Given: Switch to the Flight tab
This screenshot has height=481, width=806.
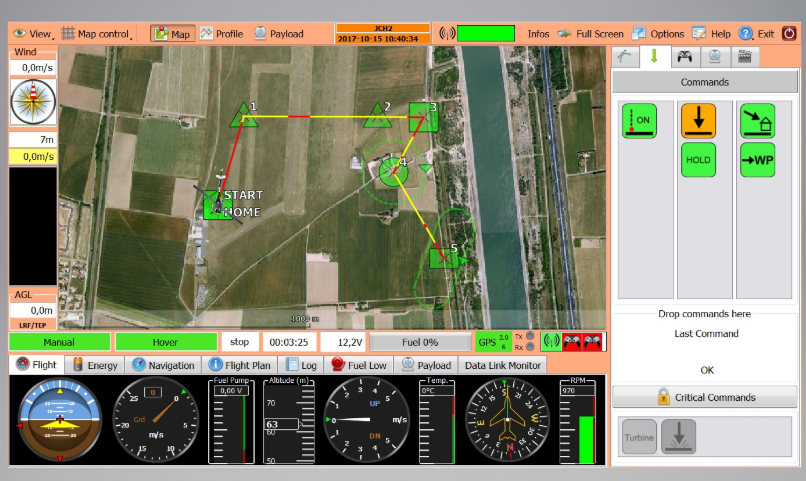Looking at the screenshot, I should pyautogui.click(x=36, y=364).
